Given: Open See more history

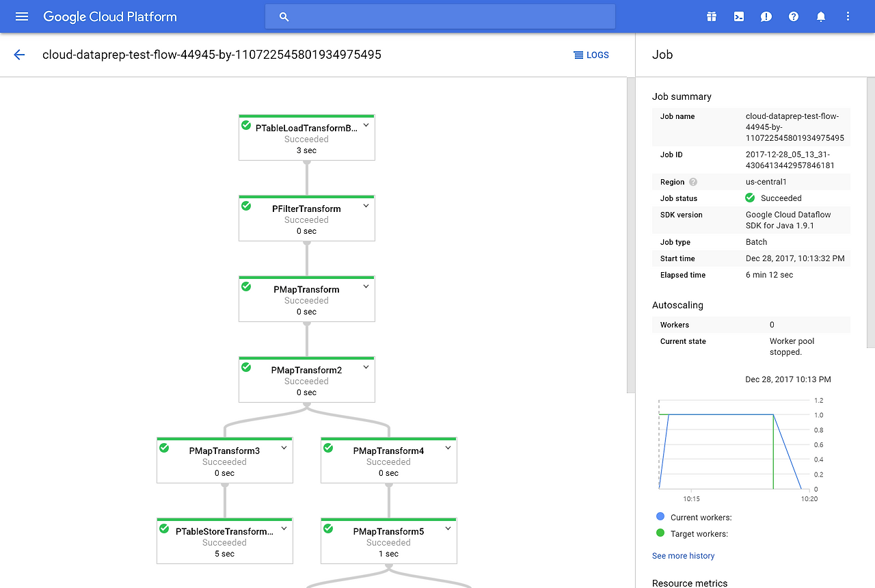Looking at the screenshot, I should tap(683, 556).
